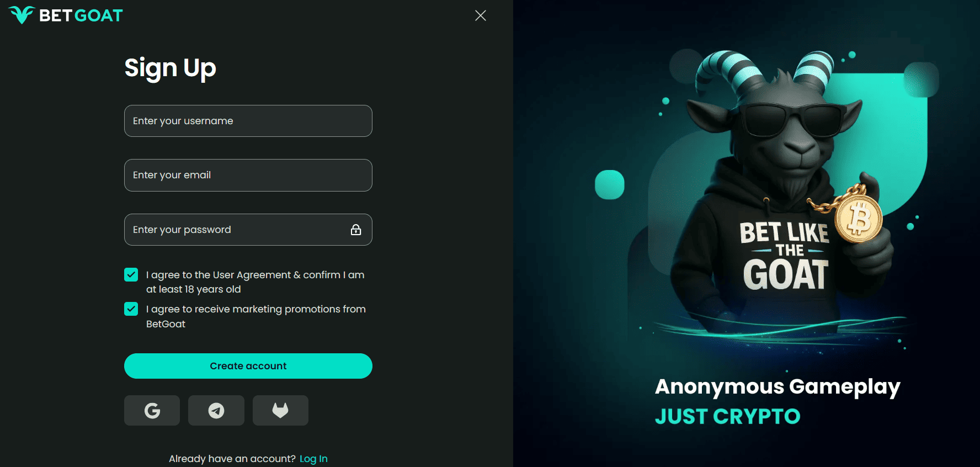This screenshot has width=980, height=467.
Task: Connect using the MetaMask fox icon
Action: pos(280,410)
